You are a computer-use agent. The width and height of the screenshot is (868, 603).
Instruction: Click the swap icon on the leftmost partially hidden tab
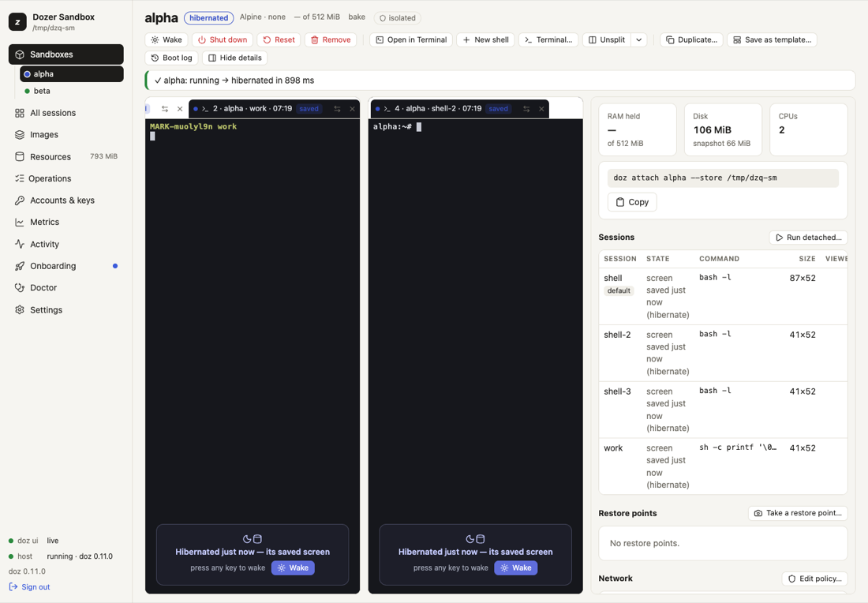point(164,109)
